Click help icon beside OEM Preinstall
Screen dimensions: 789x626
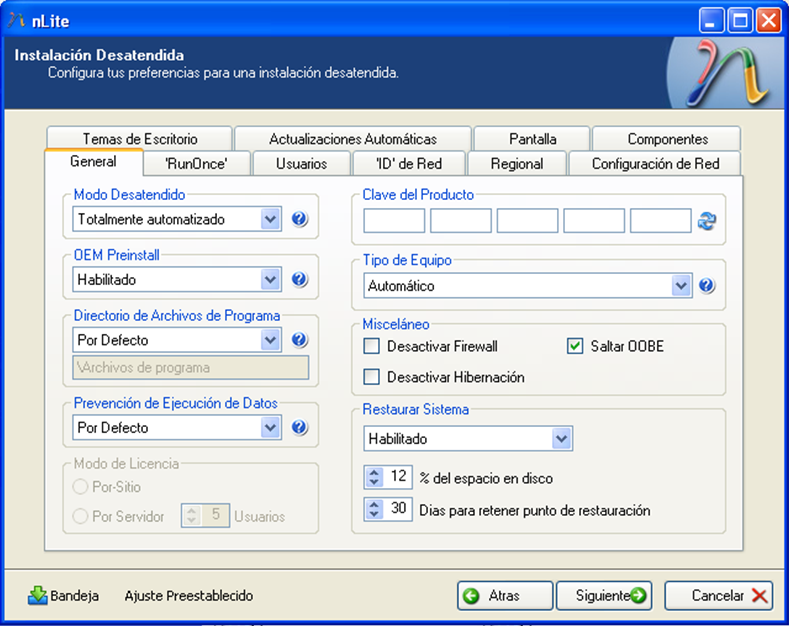click(299, 279)
